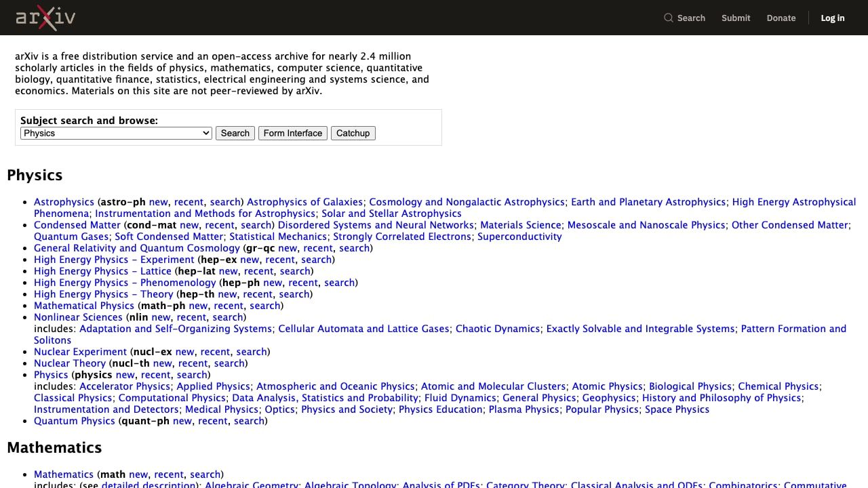Image resolution: width=868 pixels, height=488 pixels.
Task: Visit Earth and Planetary Astrophysics
Action: tap(648, 202)
